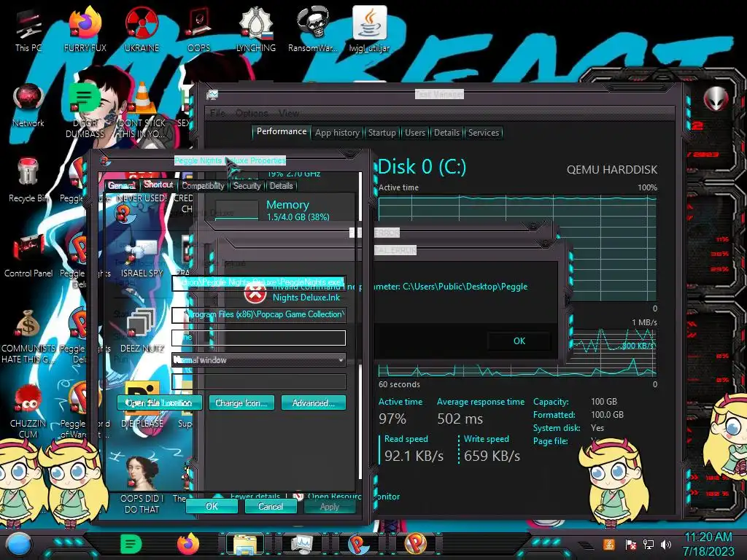Click Open File Location button
This screenshot has height=560, width=747.
click(159, 402)
